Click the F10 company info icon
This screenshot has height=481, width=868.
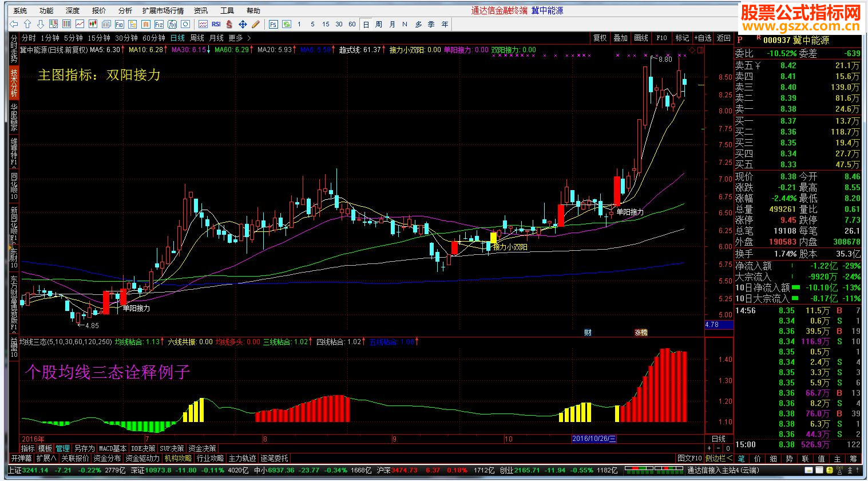pyautogui.click(x=120, y=24)
